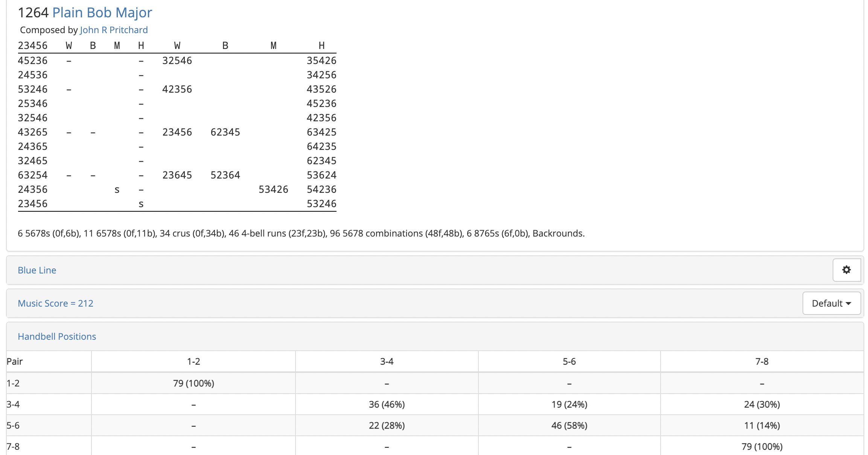Open the Blue Line gear settings

(847, 270)
